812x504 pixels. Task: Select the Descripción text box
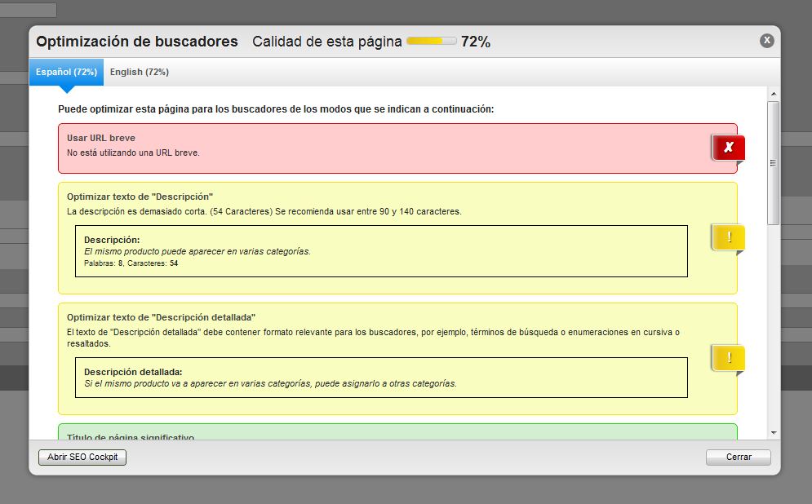pyautogui.click(x=381, y=251)
